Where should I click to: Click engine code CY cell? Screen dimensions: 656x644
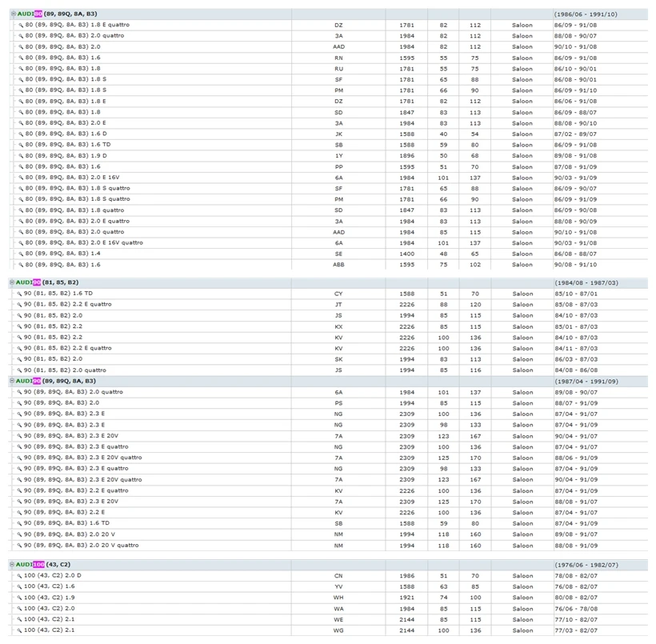tap(338, 294)
